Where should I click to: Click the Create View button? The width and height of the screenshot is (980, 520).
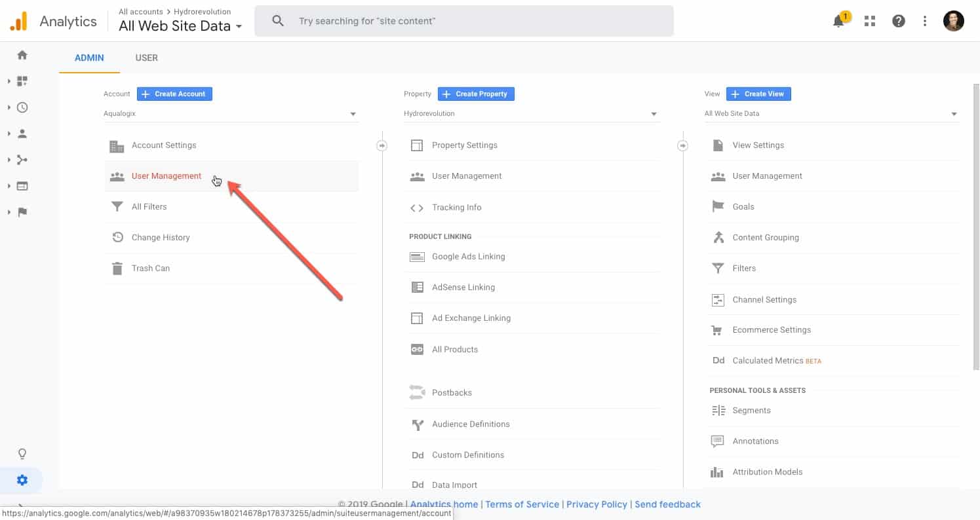point(758,94)
